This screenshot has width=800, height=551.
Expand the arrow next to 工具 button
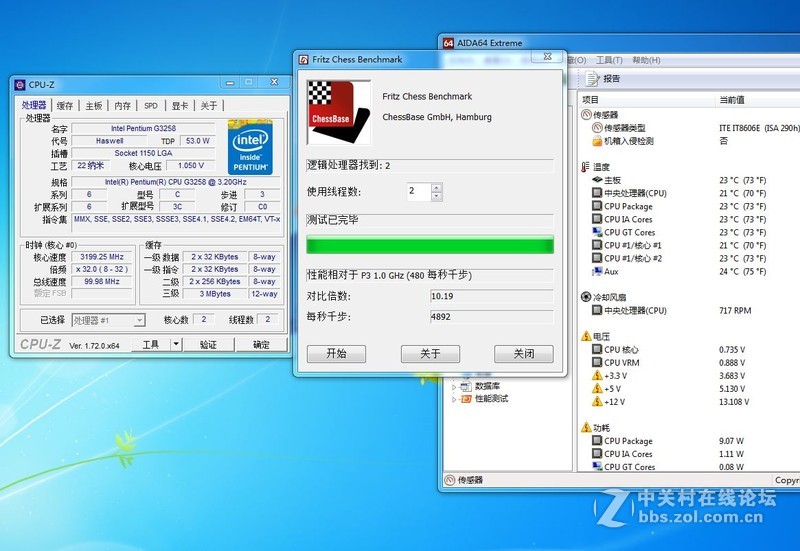[x=176, y=345]
